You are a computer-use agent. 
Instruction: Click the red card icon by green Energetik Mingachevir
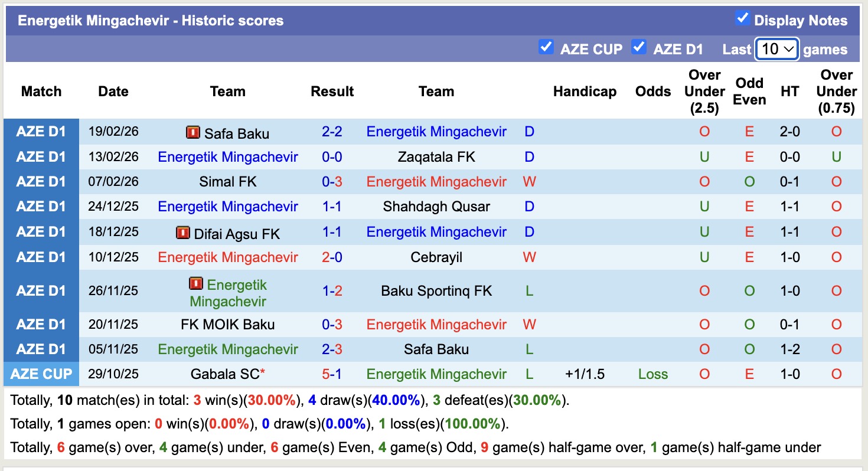pos(196,284)
